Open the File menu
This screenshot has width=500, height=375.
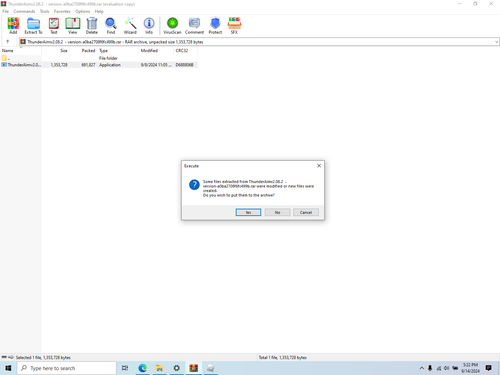coord(6,11)
